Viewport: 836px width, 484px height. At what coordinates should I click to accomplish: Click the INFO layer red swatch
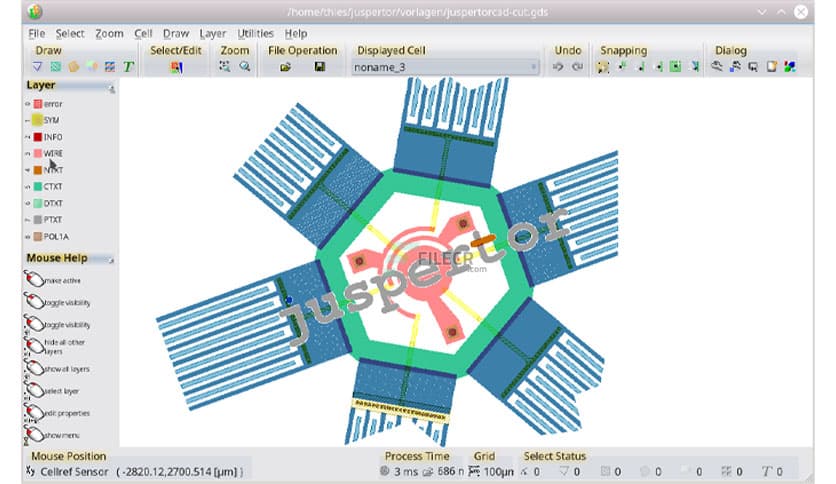click(38, 137)
